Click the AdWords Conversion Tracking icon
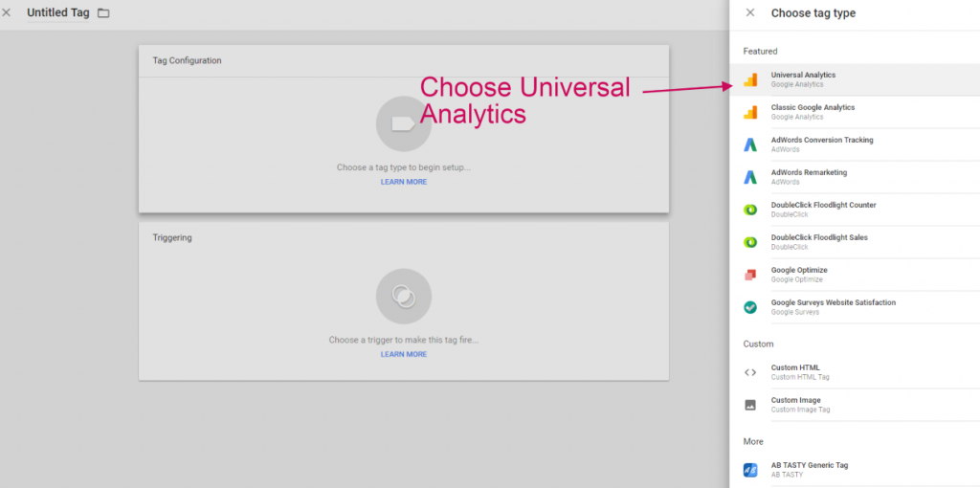Image resolution: width=980 pixels, height=488 pixels. click(750, 144)
